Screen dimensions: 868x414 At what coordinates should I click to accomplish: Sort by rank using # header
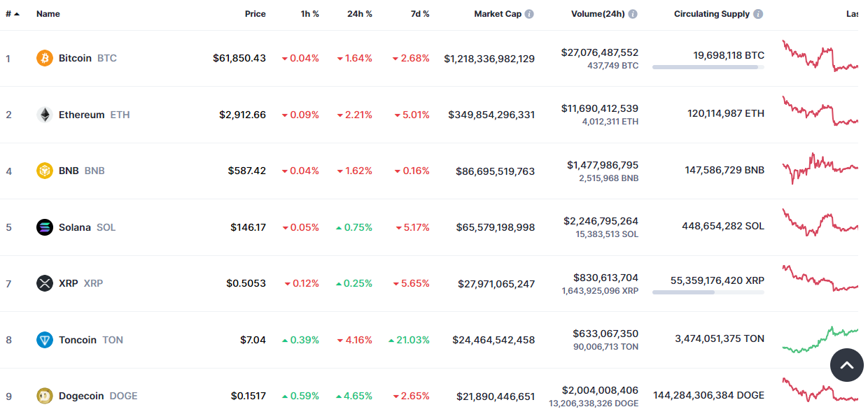(13, 14)
